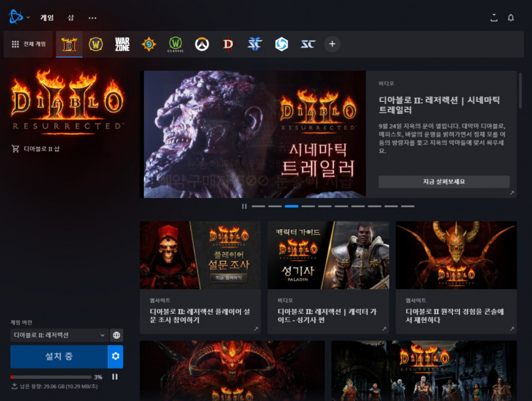Open external arrow on Paladin guide card
This screenshot has width=532, height=401.
pyautogui.click(x=384, y=329)
